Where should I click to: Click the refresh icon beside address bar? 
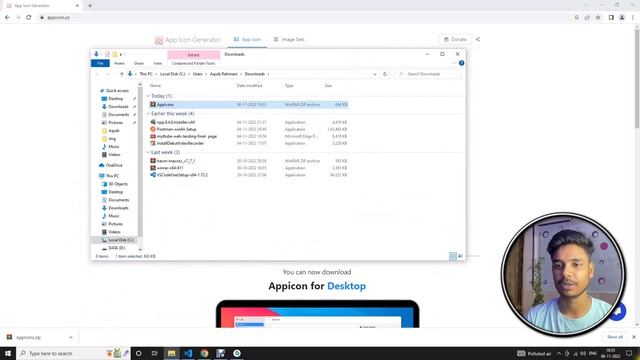pos(384,74)
